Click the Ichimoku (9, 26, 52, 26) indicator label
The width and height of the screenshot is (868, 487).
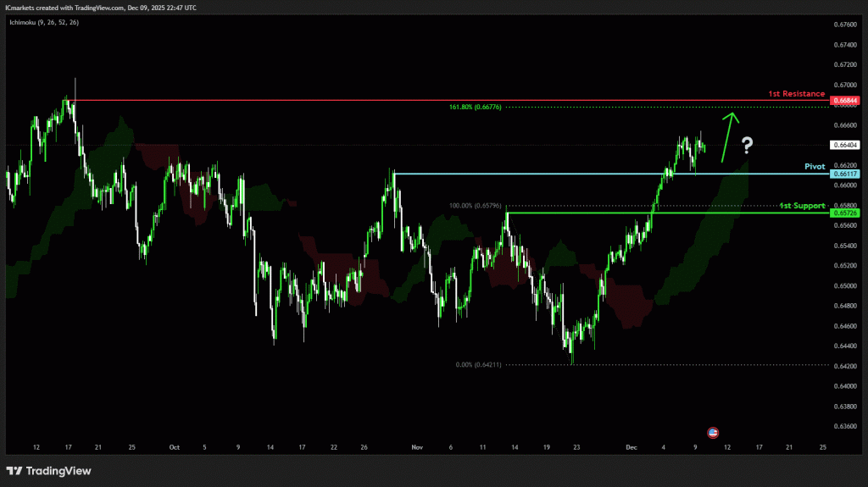(42, 22)
